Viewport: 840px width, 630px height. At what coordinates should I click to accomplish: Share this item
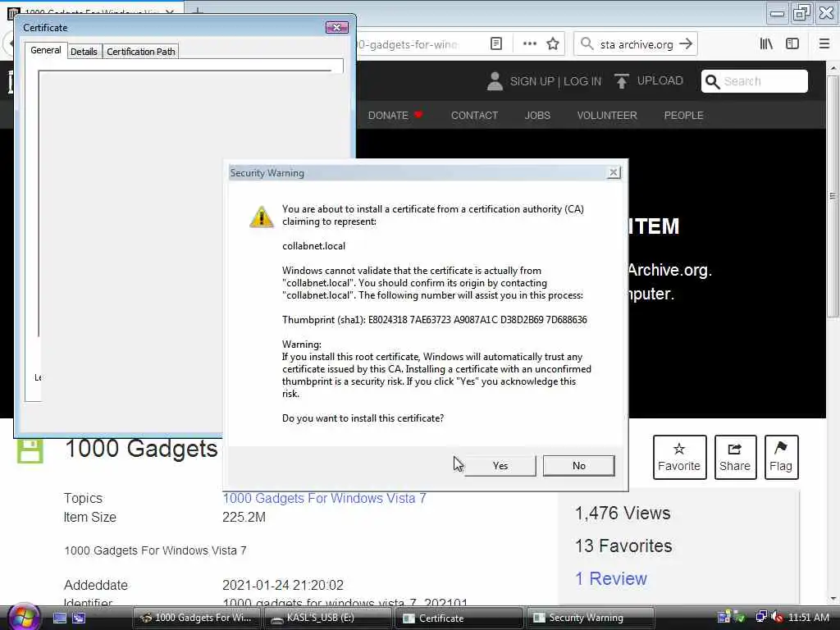(735, 457)
